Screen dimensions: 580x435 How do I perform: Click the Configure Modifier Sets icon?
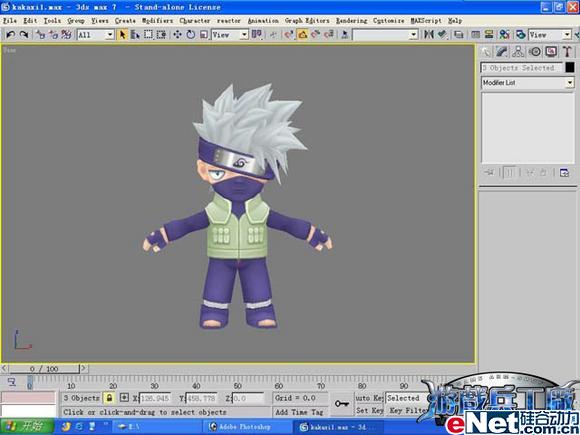tap(564, 173)
